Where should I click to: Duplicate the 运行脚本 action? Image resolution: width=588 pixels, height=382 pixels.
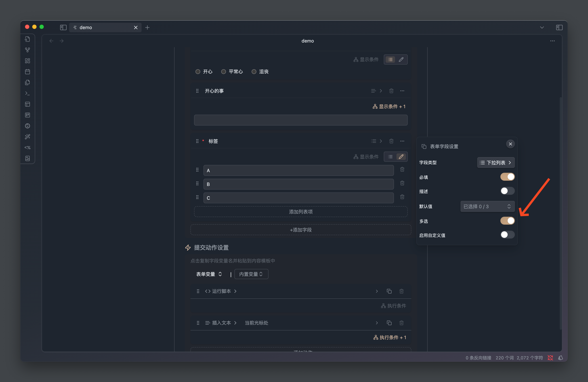[389, 291]
